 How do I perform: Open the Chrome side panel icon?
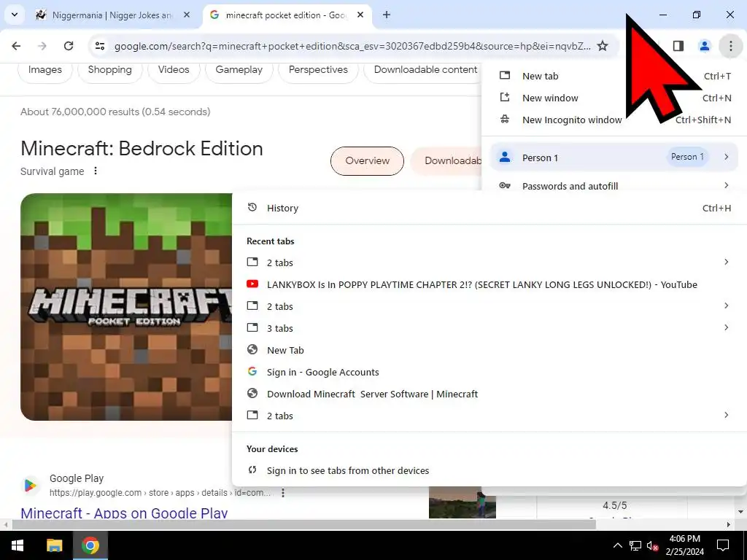678,46
